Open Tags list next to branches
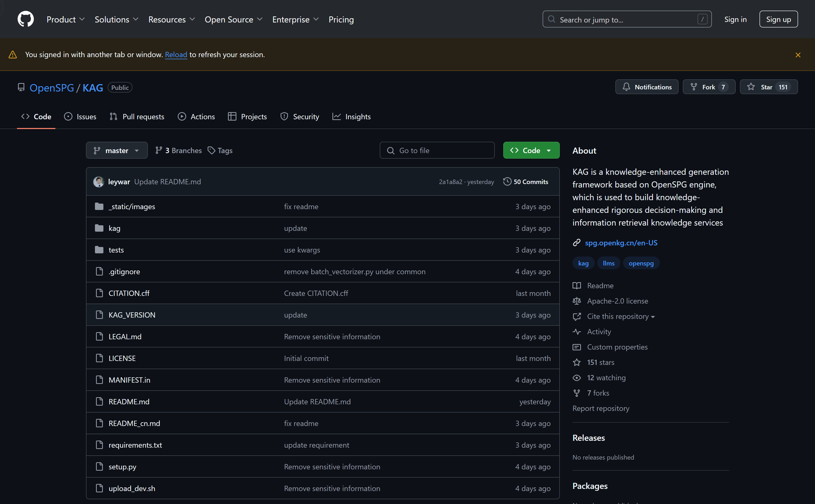The height and width of the screenshot is (504, 815). 220,151
